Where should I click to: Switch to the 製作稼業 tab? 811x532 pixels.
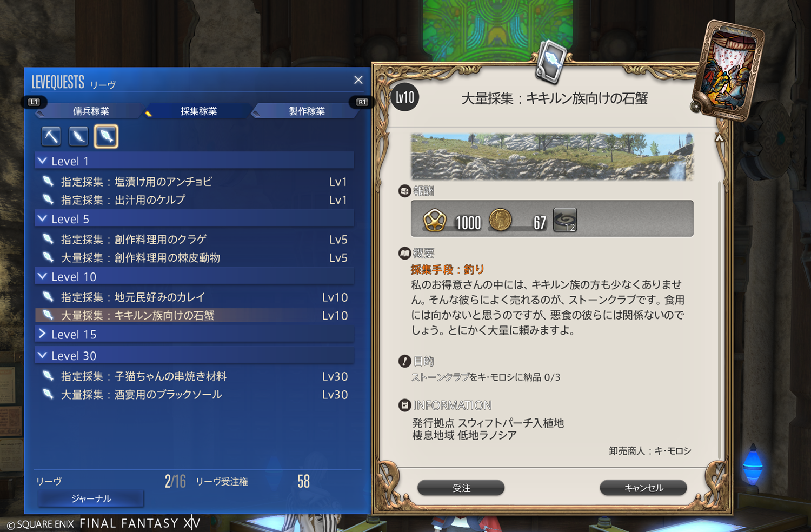point(307,111)
